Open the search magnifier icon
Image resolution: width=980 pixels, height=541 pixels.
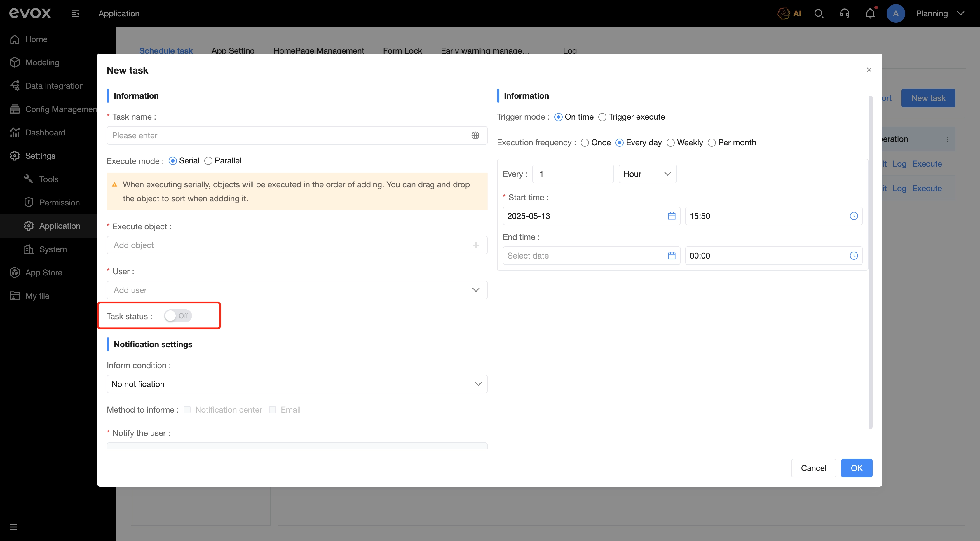819,14
